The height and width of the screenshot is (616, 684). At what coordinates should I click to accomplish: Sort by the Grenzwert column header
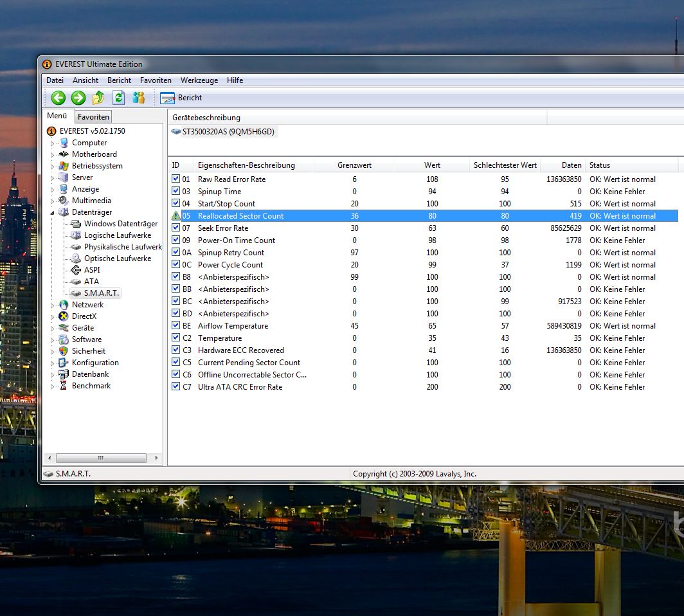click(354, 165)
